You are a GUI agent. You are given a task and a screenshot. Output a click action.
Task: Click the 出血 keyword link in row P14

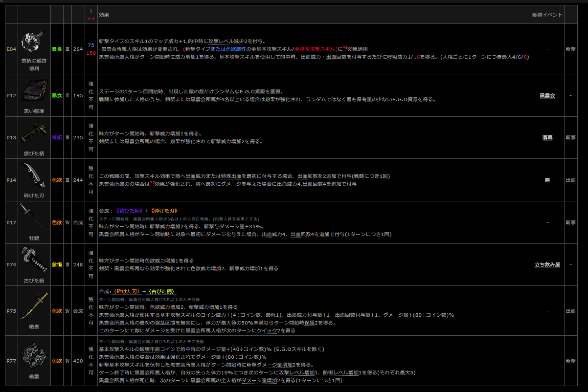tap(570, 180)
